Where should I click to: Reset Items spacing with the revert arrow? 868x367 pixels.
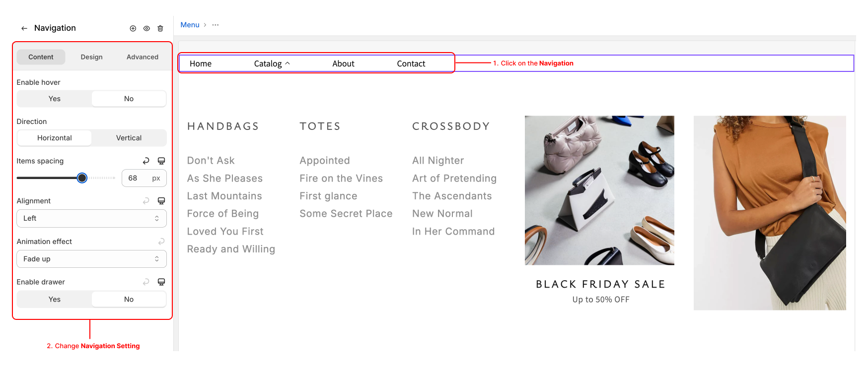(146, 161)
